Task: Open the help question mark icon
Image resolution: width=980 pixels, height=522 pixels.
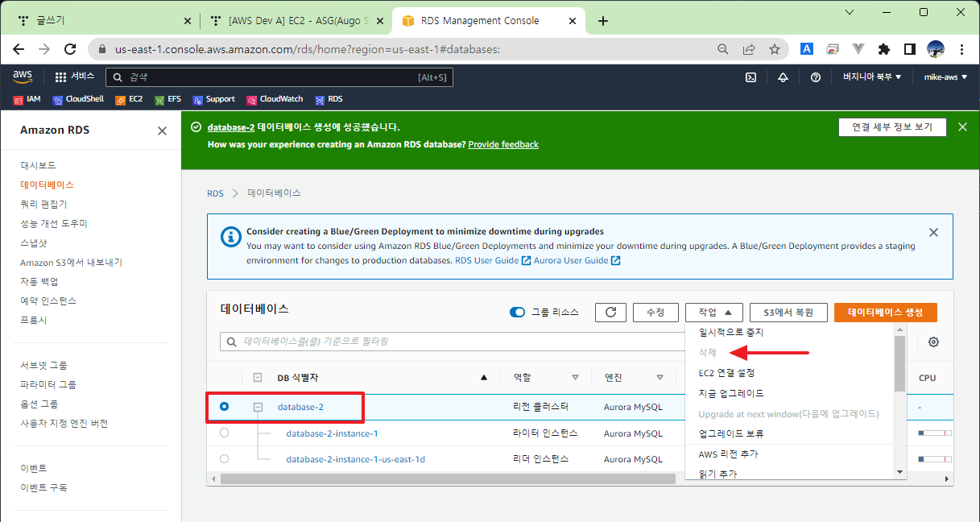Action: tap(815, 77)
